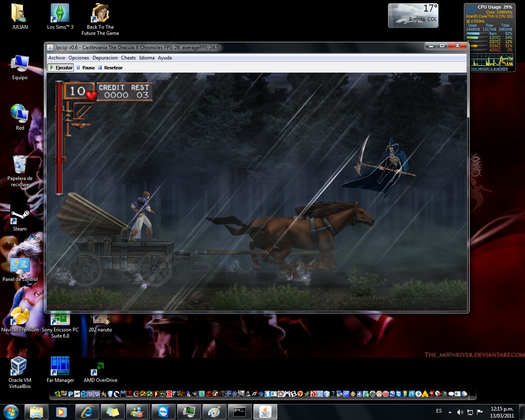
Task: Select the JULIAN user folder icon
Action: pos(20,16)
